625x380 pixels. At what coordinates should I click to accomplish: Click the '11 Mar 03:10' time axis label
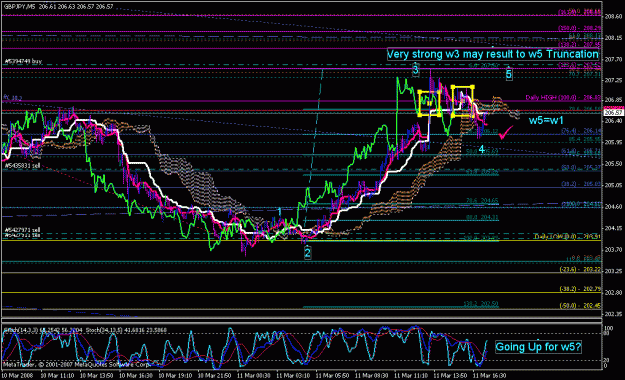click(293, 376)
